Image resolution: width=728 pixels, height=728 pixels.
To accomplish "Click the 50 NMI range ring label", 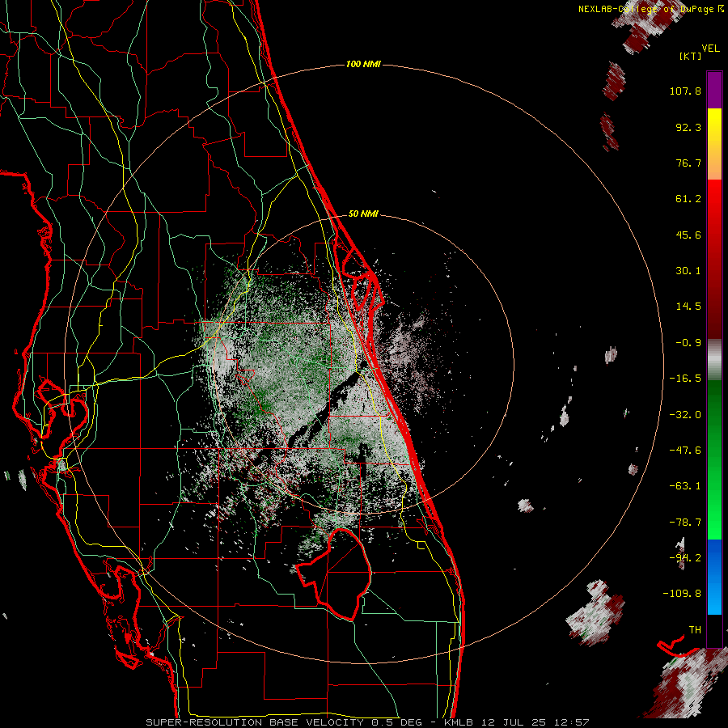I will click(363, 214).
